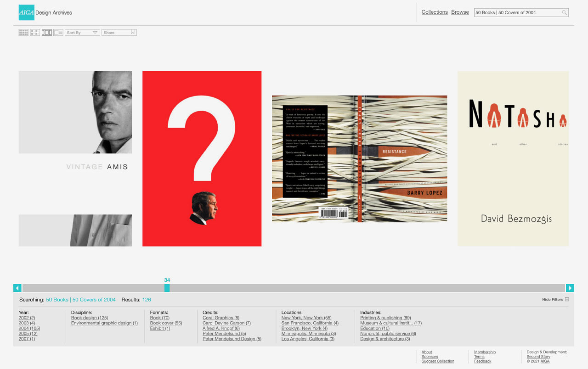Filter location San Francisco, California (4)

(310, 323)
